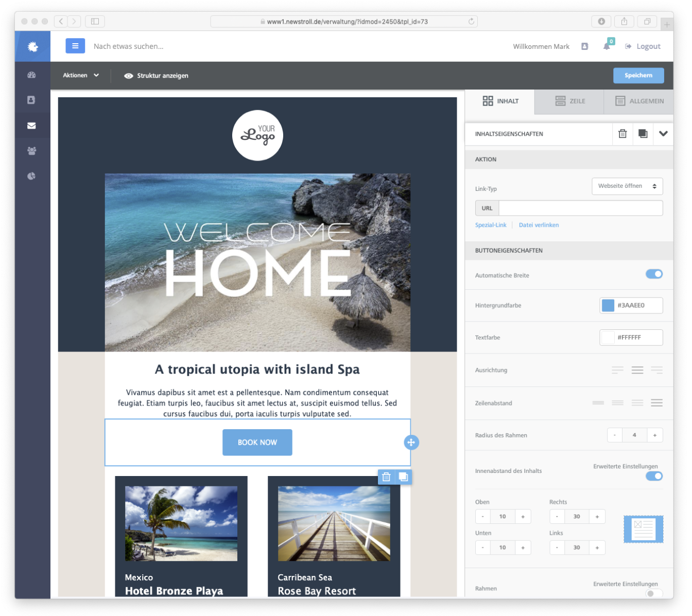
Task: Open a new browser tab
Action: 667,24
